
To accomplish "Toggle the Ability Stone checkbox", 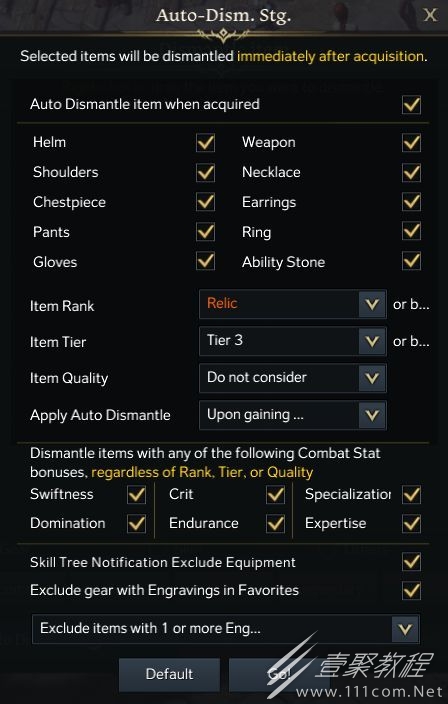I will [411, 261].
